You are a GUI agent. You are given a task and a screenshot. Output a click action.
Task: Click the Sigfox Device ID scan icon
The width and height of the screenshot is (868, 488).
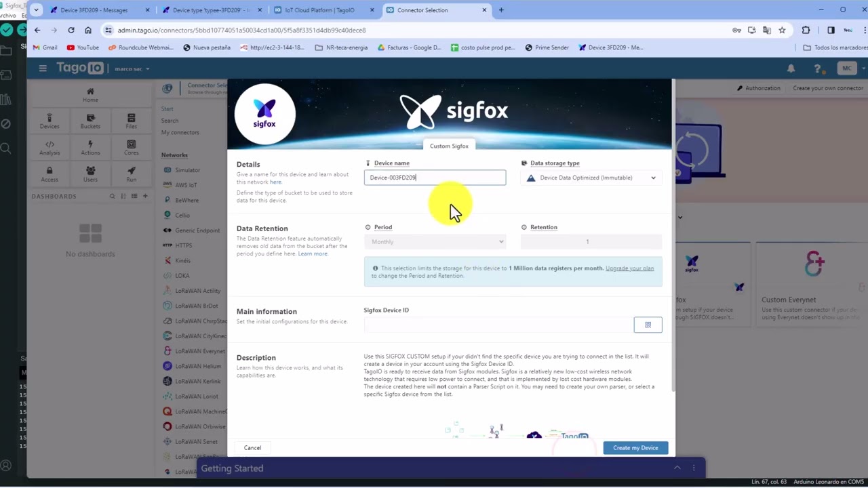click(648, 325)
